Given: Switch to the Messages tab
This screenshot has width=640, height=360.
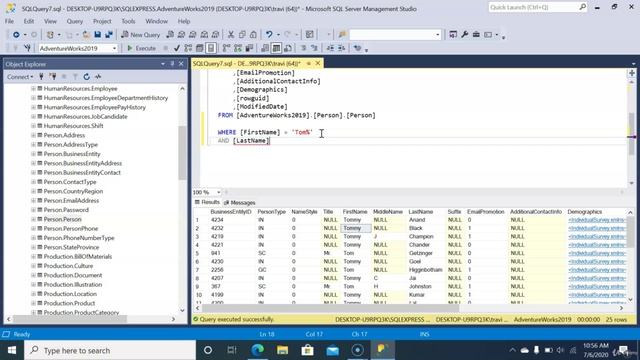Looking at the screenshot, I should pos(239,202).
